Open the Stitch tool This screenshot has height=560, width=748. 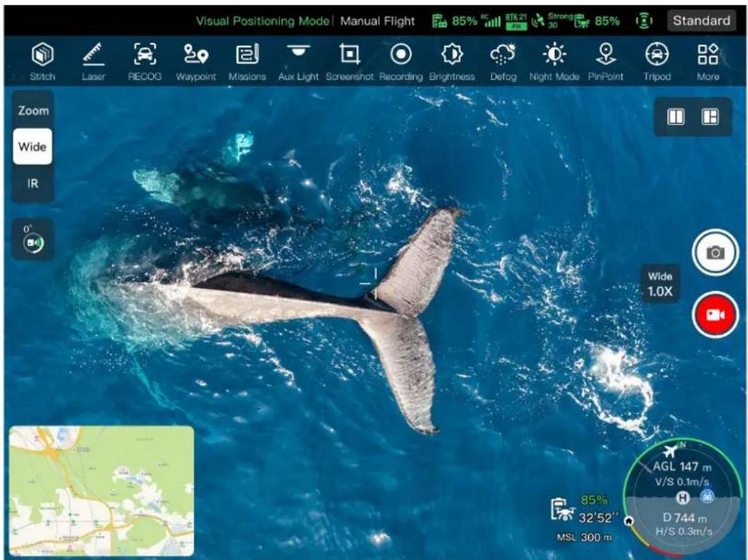click(42, 62)
